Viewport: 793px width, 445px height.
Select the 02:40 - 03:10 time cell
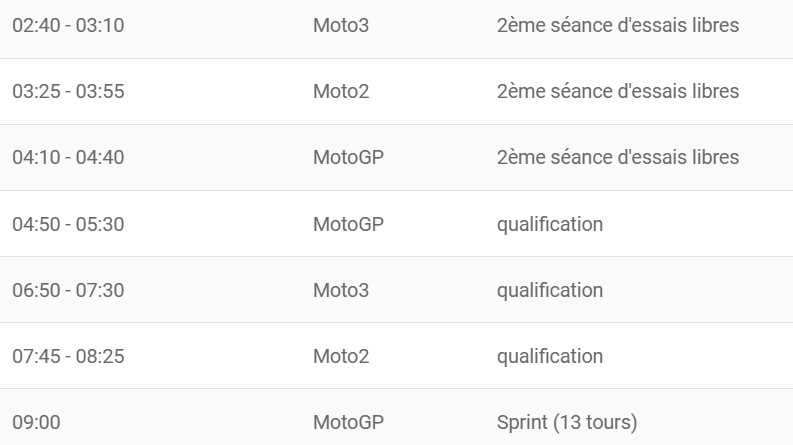[x=68, y=25]
